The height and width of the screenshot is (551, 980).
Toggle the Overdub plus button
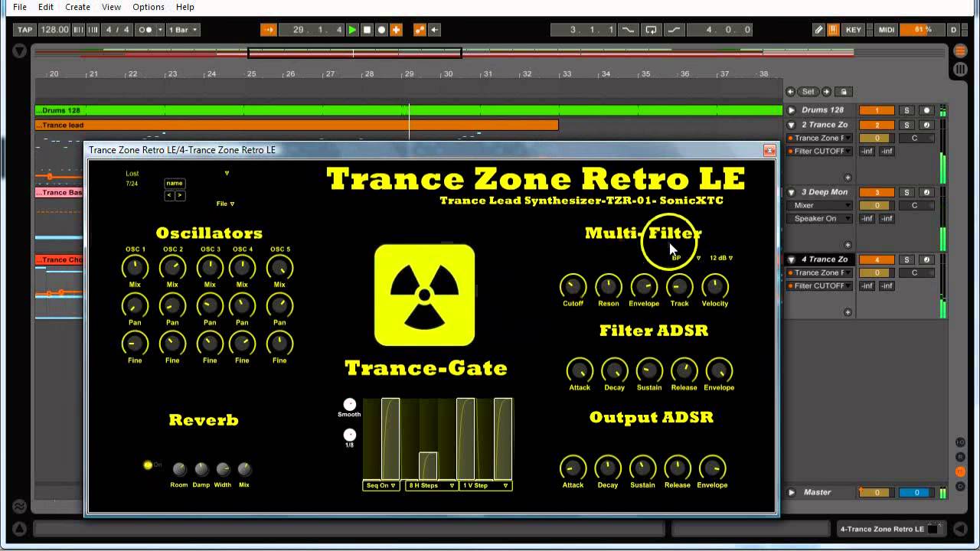point(396,30)
